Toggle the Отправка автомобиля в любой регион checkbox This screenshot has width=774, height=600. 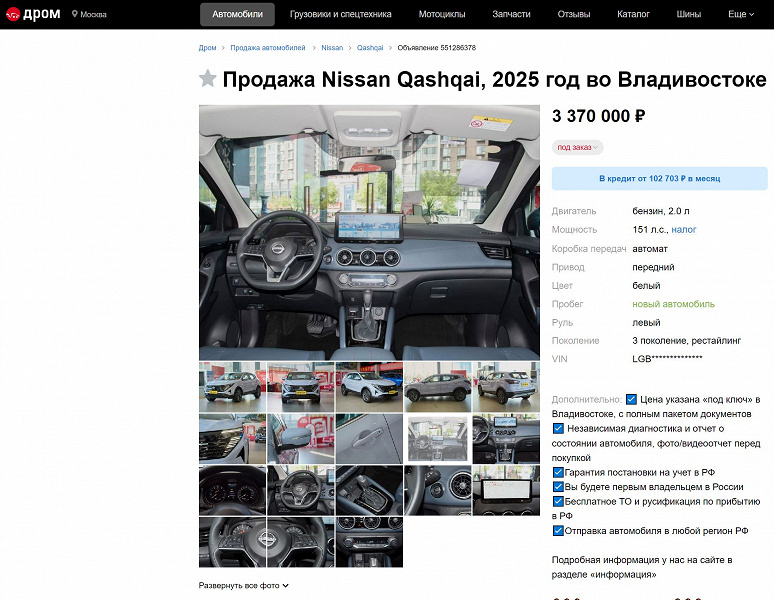(558, 531)
